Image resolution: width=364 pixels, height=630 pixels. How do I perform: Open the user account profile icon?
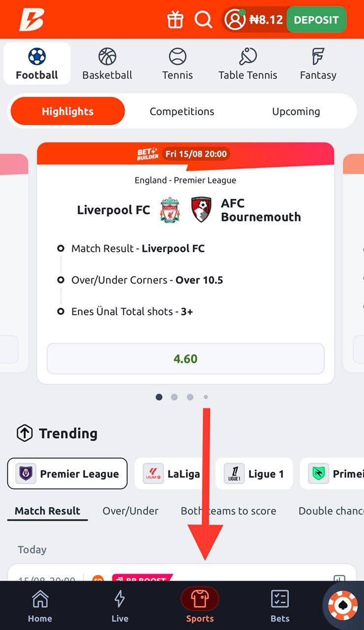[235, 20]
